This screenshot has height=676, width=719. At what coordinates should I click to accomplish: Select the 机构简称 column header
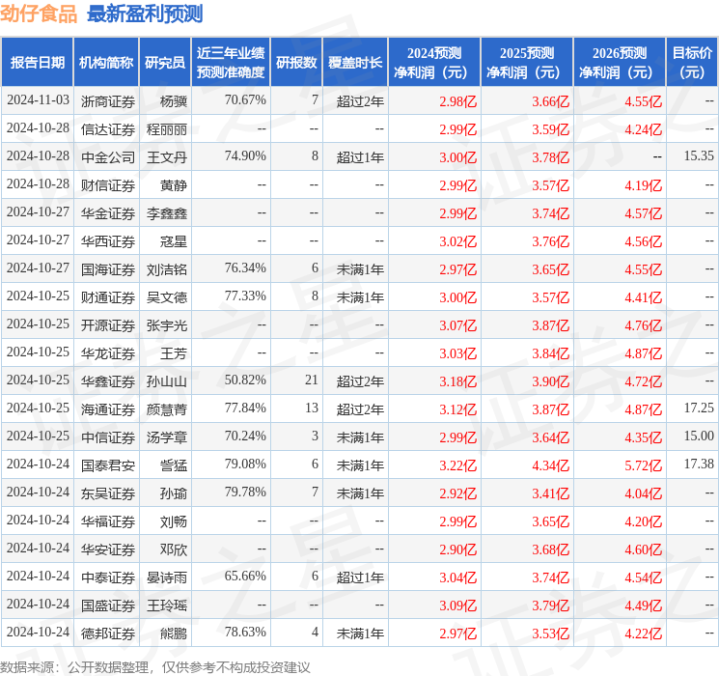click(106, 62)
